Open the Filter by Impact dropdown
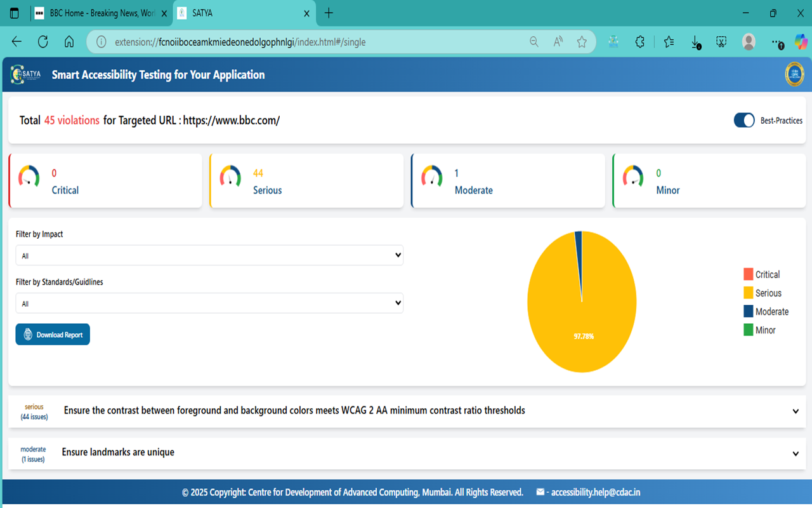 tap(209, 255)
